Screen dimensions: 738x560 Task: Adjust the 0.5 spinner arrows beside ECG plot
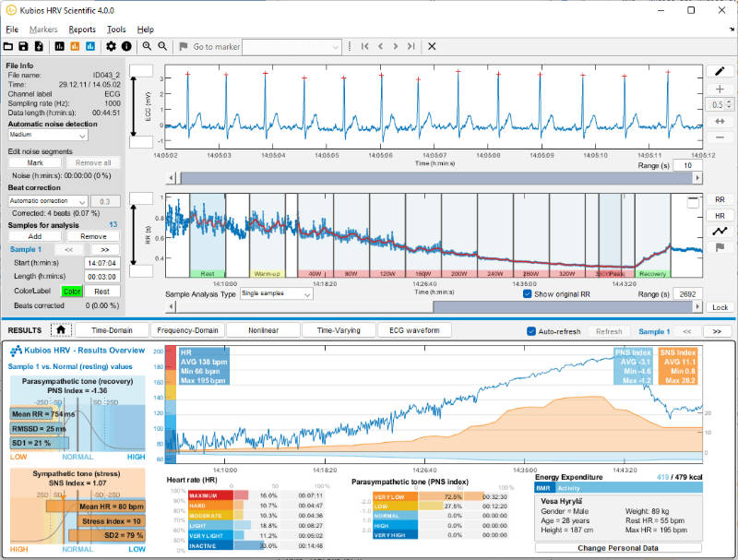(x=729, y=104)
